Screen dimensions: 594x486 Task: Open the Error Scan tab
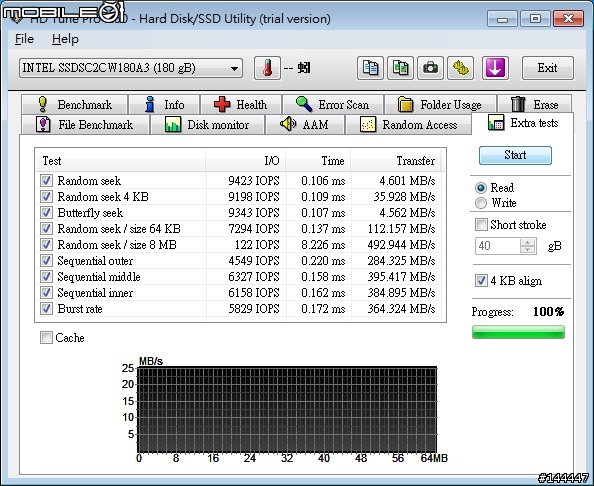[333, 104]
